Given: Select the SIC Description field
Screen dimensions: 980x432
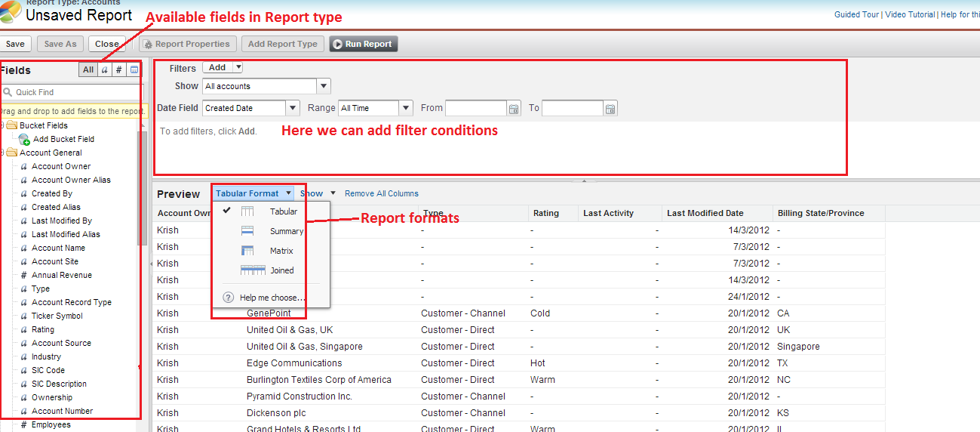Looking at the screenshot, I should (x=59, y=384).
